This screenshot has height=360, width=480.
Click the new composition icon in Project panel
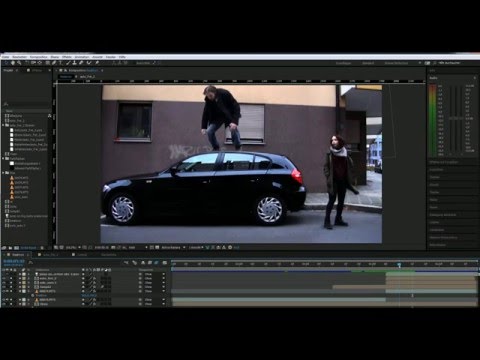16,248
